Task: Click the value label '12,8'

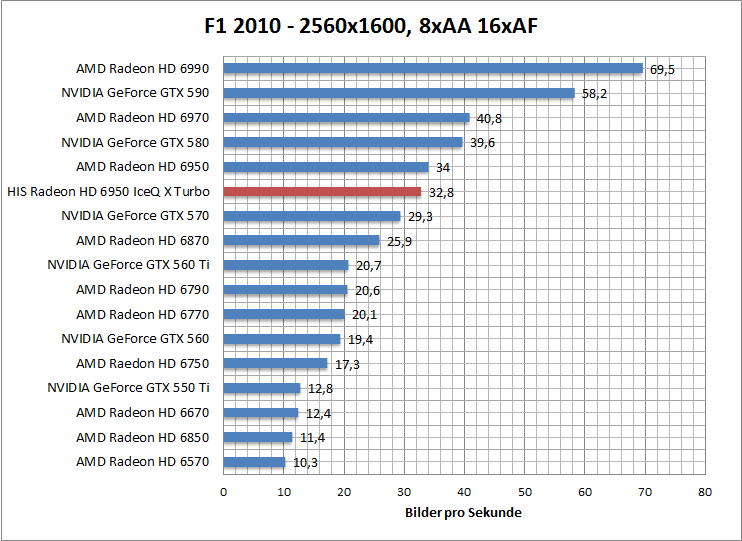Action: click(320, 389)
